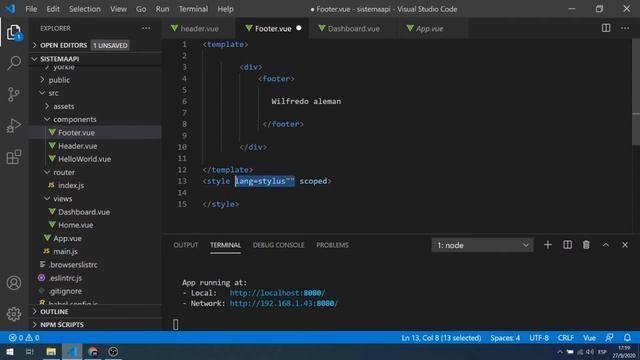Open the feedback icon in status bar
This screenshot has width=640, height=360.
609,338
